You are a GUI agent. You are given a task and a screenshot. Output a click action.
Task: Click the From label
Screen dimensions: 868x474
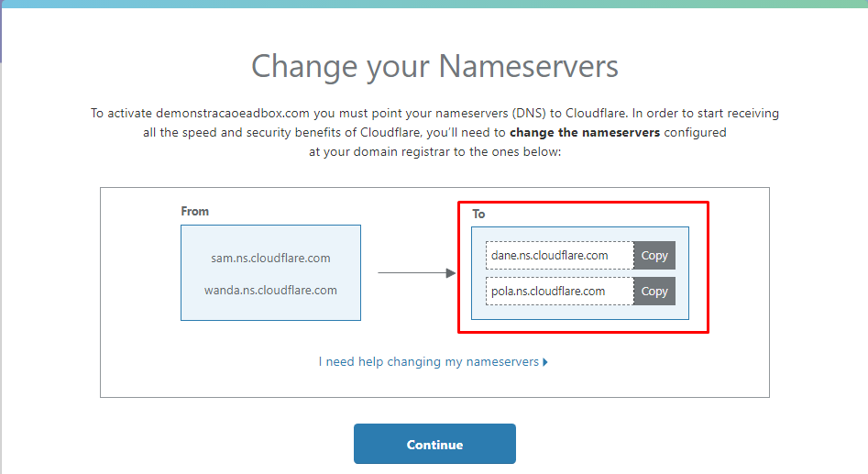[x=195, y=212]
